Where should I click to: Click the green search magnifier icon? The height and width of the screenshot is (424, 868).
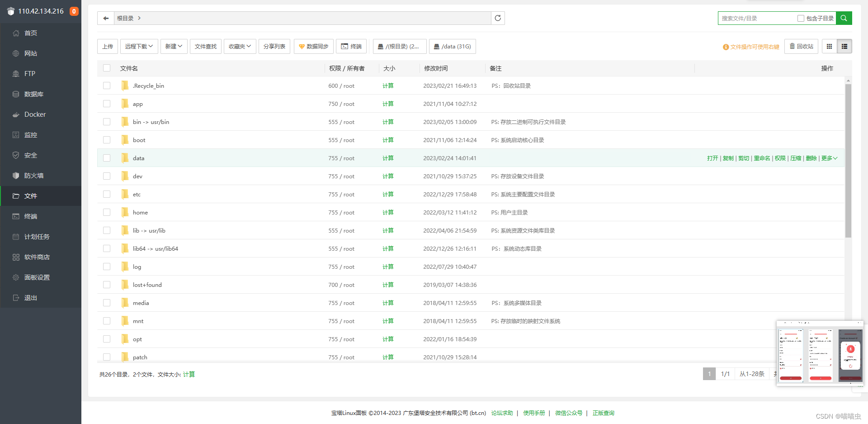[x=844, y=18]
